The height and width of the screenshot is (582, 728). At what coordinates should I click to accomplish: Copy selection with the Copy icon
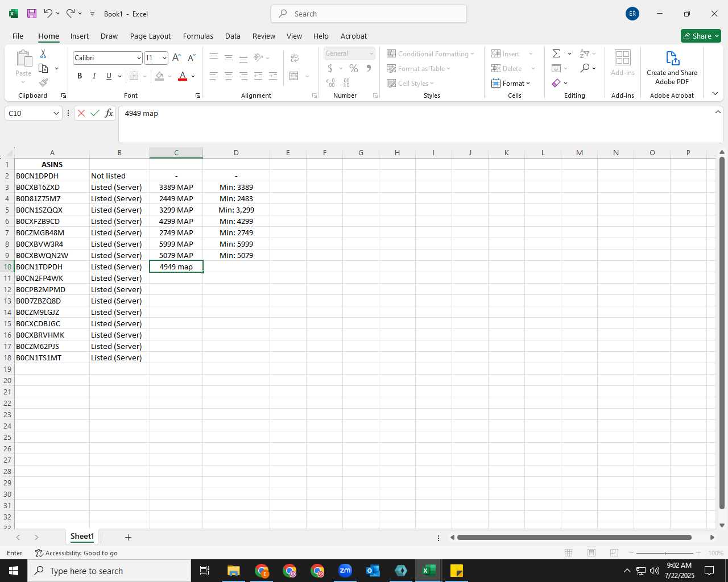pos(43,68)
